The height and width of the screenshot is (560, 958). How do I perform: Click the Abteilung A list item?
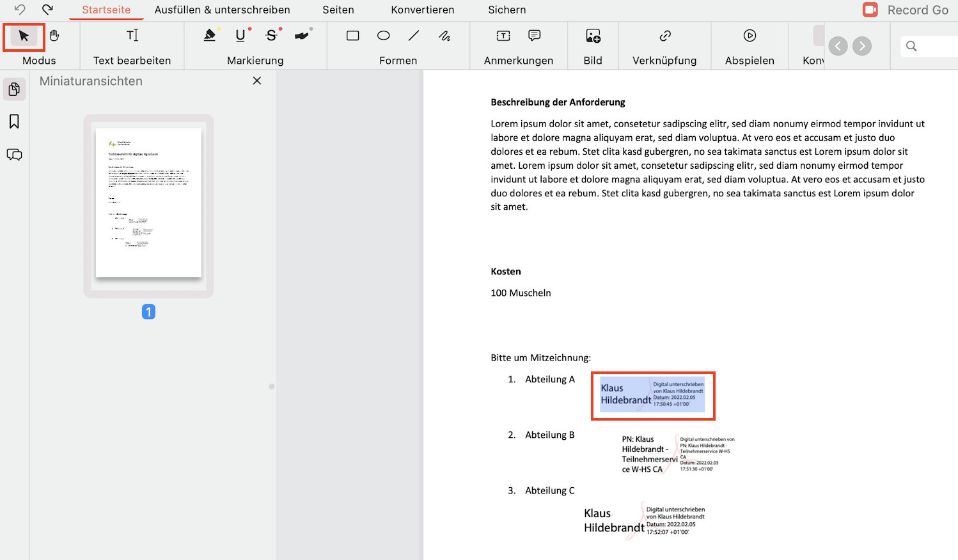pos(550,379)
